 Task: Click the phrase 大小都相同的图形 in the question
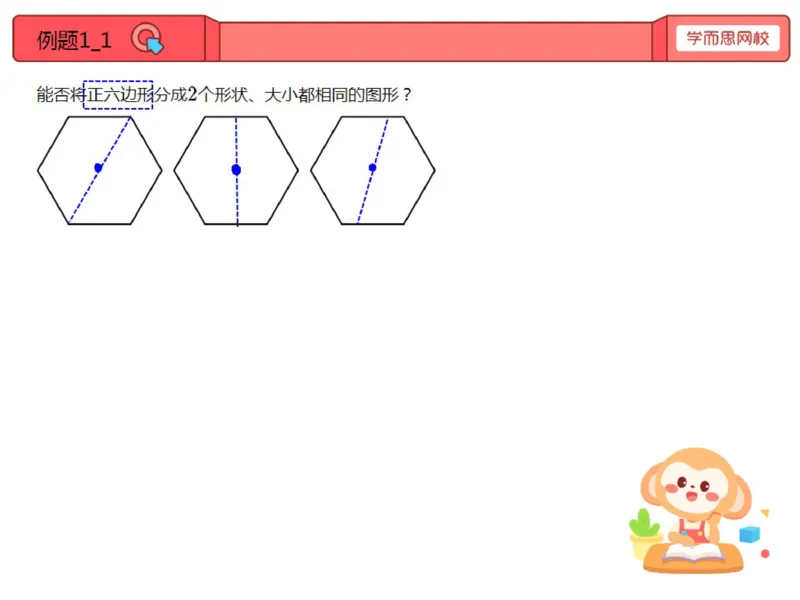(x=332, y=95)
